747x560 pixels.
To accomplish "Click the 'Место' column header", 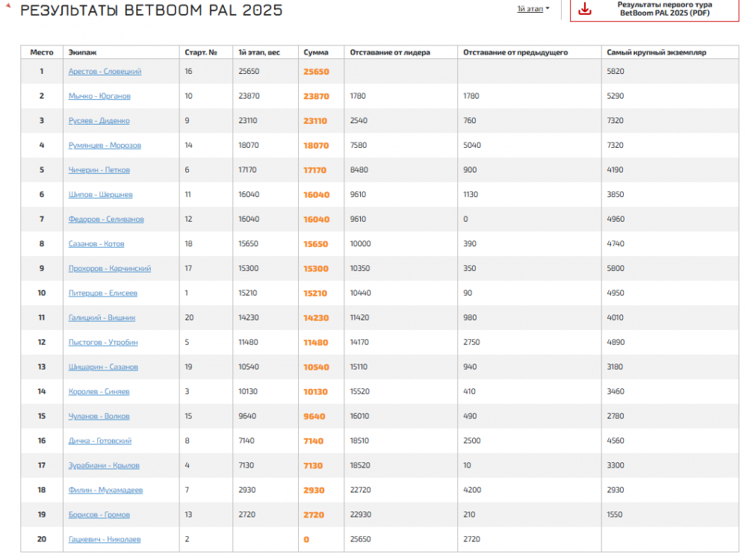I will tap(42, 53).
